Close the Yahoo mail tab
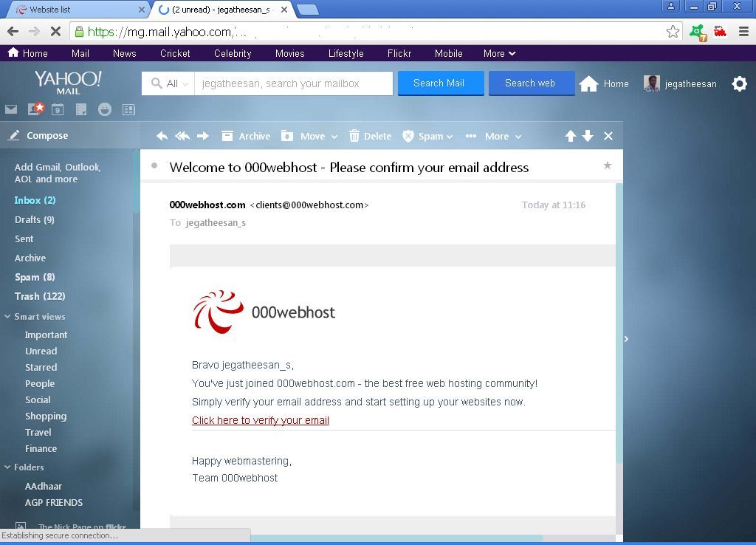The width and height of the screenshot is (756, 545). tap(284, 9)
